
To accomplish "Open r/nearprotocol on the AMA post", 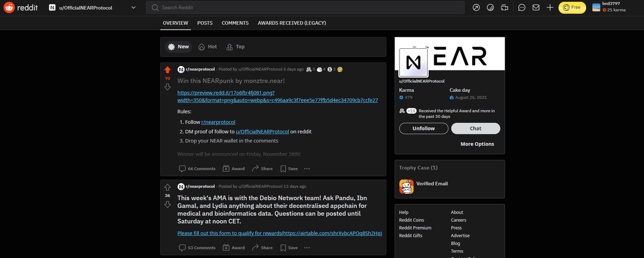I will [x=200, y=186].
